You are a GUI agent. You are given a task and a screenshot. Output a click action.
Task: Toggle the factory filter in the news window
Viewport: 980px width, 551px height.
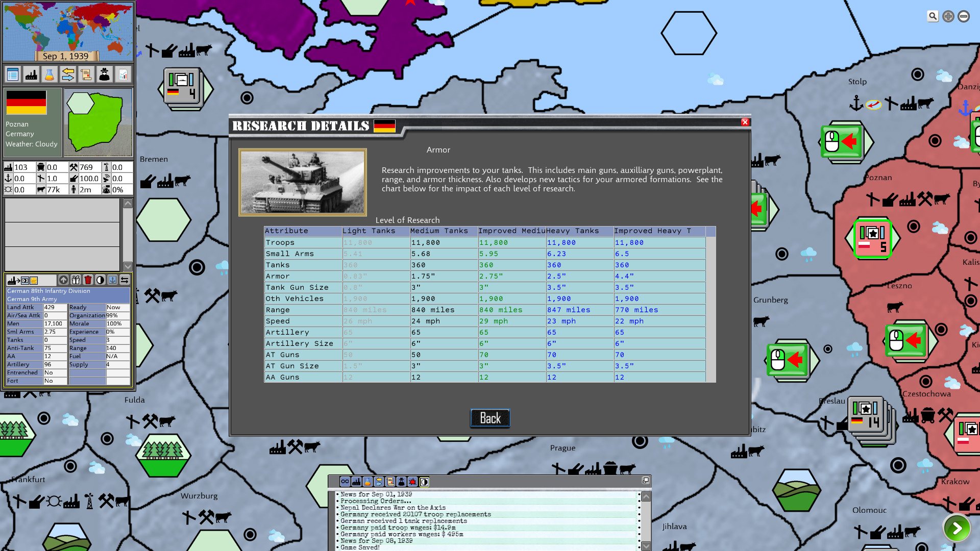(x=356, y=482)
